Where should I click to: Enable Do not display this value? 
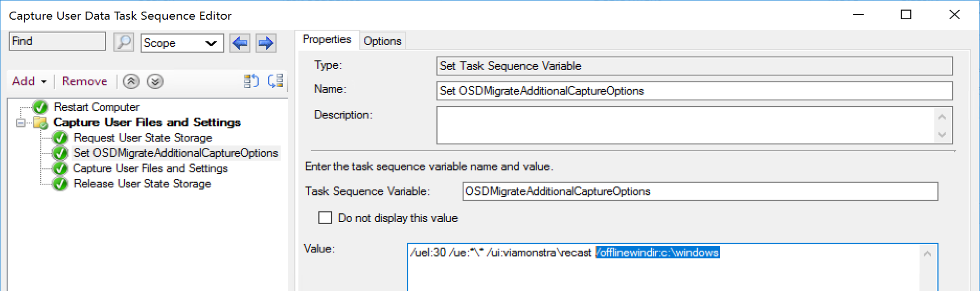(x=325, y=218)
